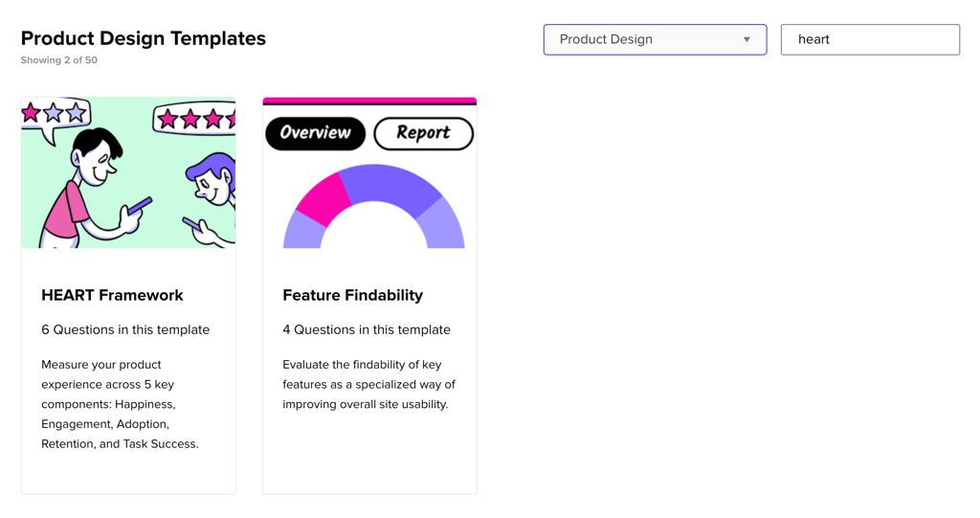Viewport: 980px width, 518px height.
Task: Click the Product Design Templates heading
Action: coord(144,38)
